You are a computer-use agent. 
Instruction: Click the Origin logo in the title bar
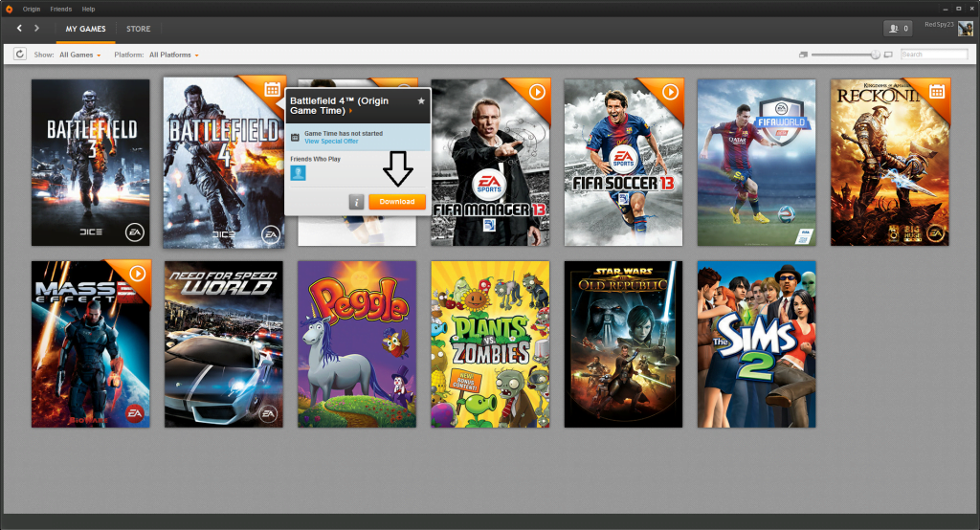[x=9, y=9]
